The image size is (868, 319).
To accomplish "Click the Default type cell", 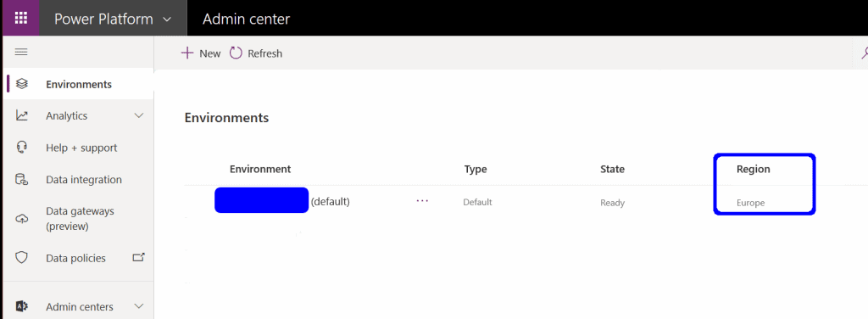I will [x=477, y=203].
